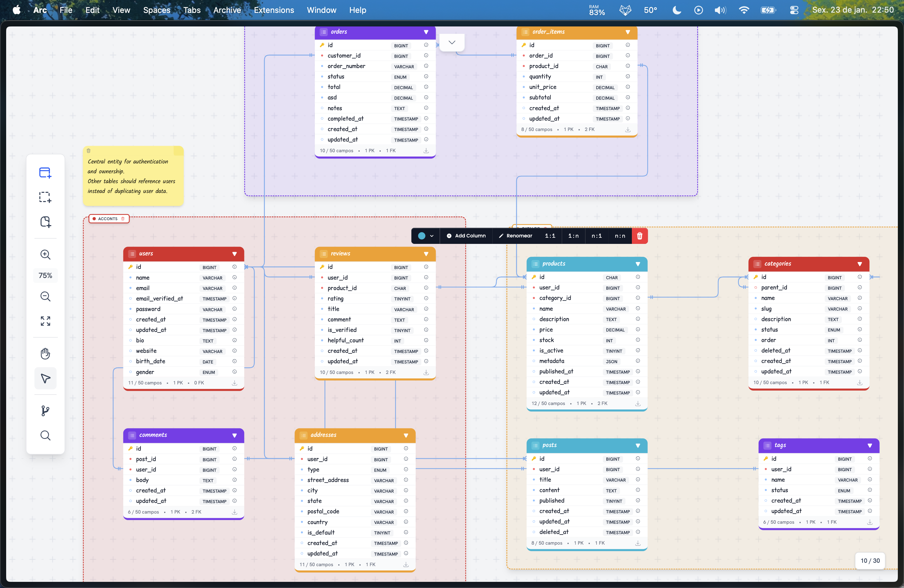Click the Renomear button
The image size is (904, 588).
coord(515,236)
